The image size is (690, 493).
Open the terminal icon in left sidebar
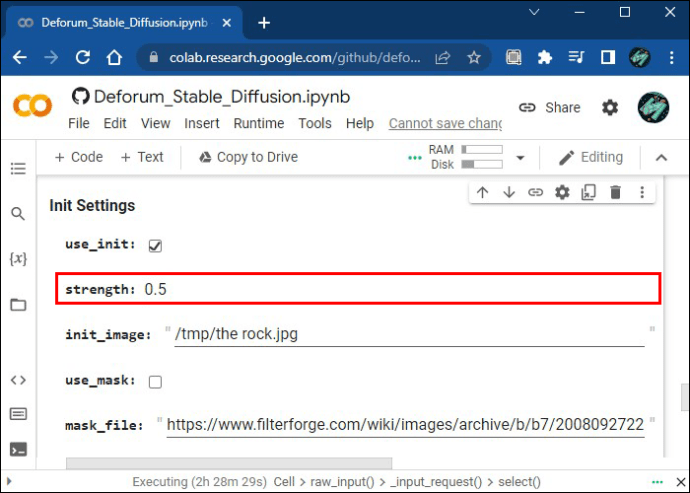18,449
